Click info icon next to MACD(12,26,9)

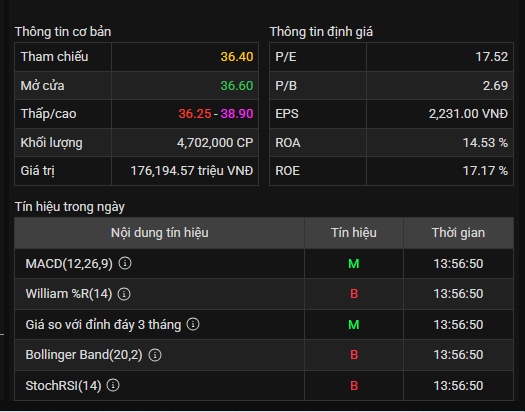pos(125,263)
